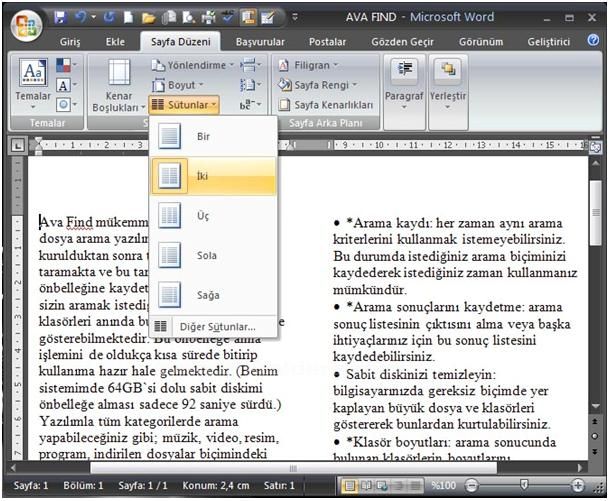609x501 pixels.
Task: Open Diğer Sütunlar more columns dialog
Action: [214, 327]
